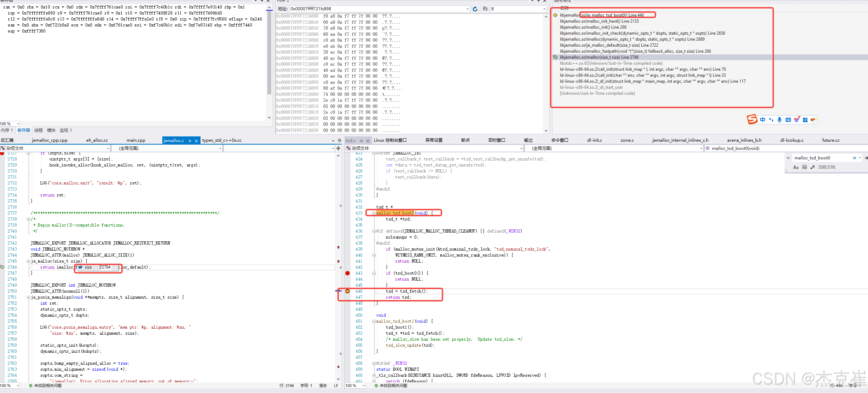Toggle Match Whole Word in find box
The height and width of the screenshot is (393, 868).
coord(804,167)
